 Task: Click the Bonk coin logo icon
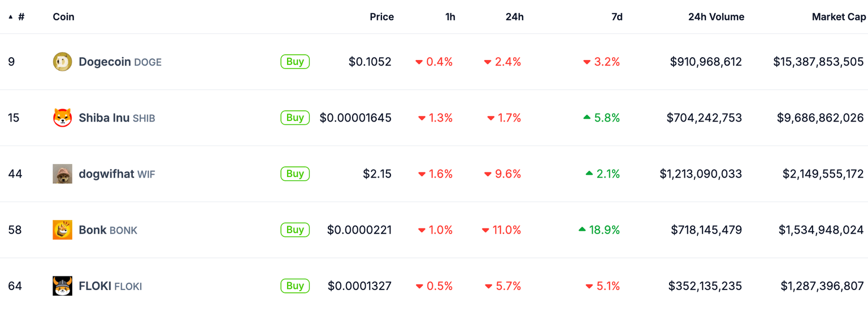click(62, 230)
